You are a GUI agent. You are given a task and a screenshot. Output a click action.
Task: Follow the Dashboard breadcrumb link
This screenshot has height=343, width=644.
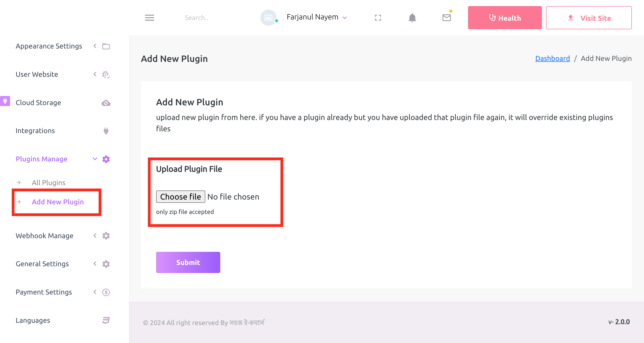coord(552,58)
